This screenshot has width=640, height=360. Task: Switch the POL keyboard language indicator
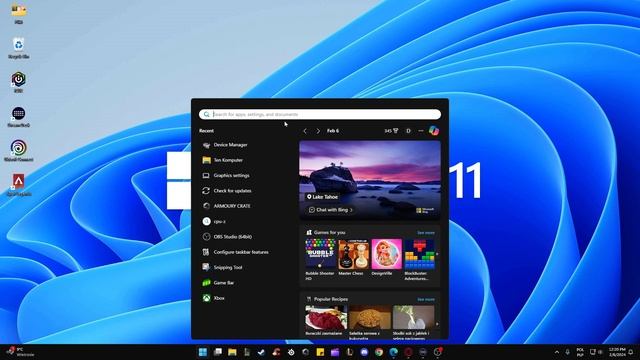pos(580,352)
